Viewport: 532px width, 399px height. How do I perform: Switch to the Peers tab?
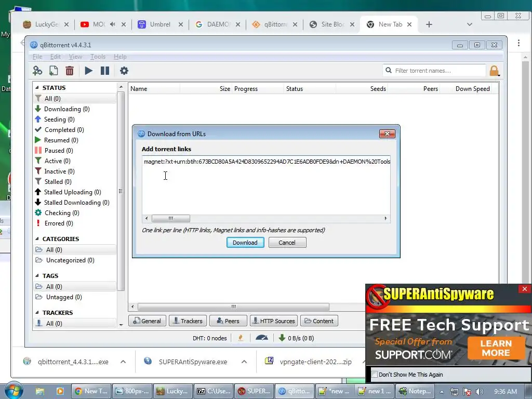pyautogui.click(x=228, y=321)
